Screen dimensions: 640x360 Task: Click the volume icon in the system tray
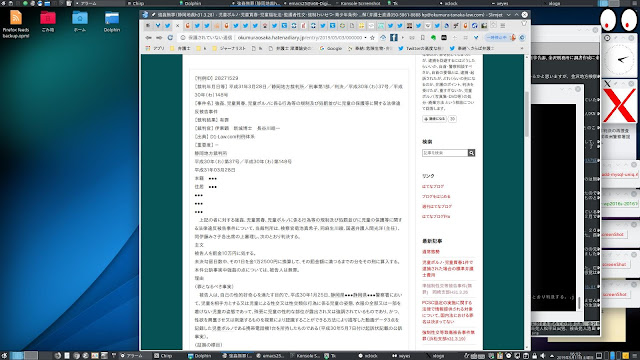point(542,356)
